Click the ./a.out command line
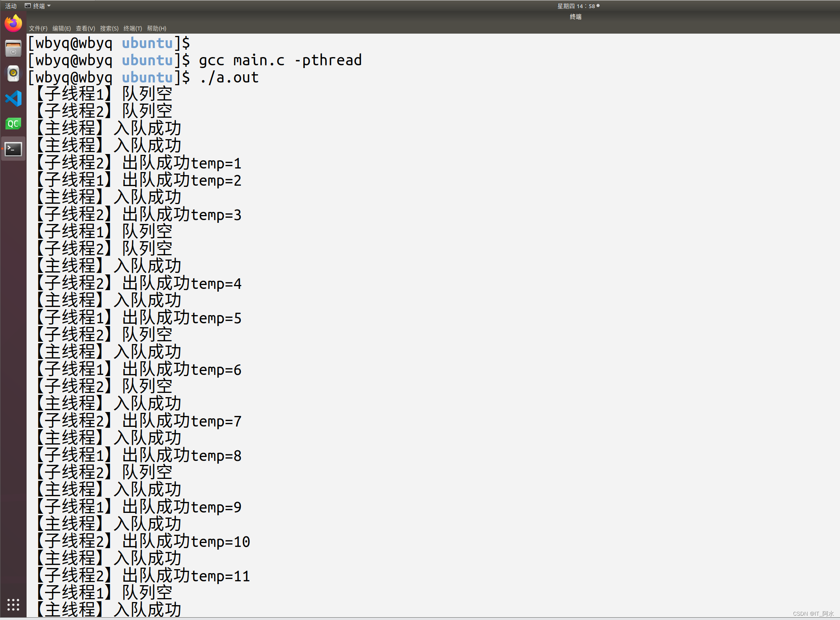Screen dimensions: 840x620 pyautogui.click(x=143, y=77)
